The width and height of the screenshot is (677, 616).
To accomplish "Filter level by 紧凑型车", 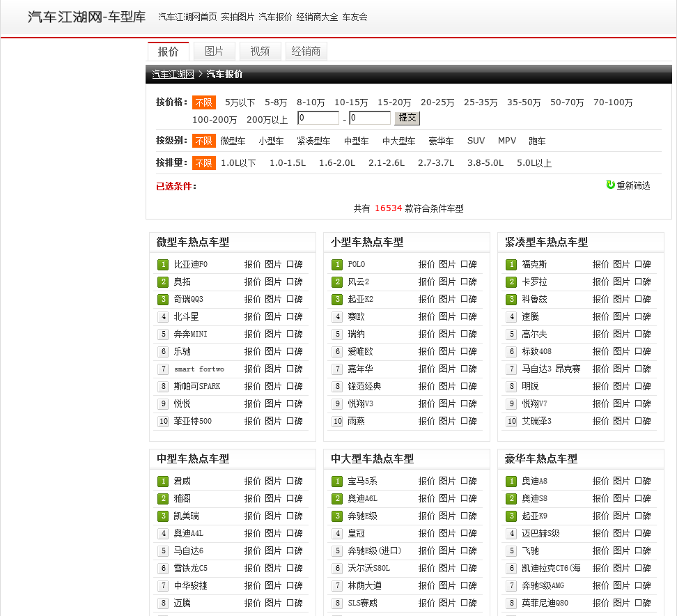I will click(313, 141).
